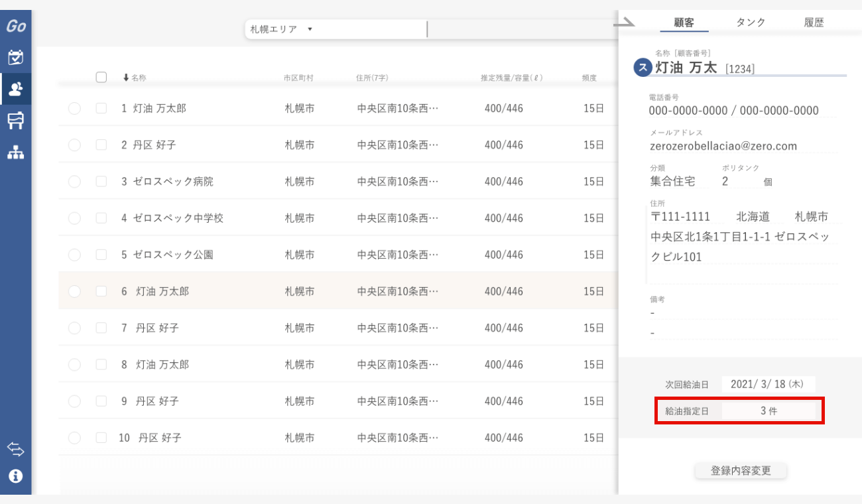Viewport: 862px width, 504px height.
Task: Select row 8 灯油 万太郎
Action: [x=338, y=364]
